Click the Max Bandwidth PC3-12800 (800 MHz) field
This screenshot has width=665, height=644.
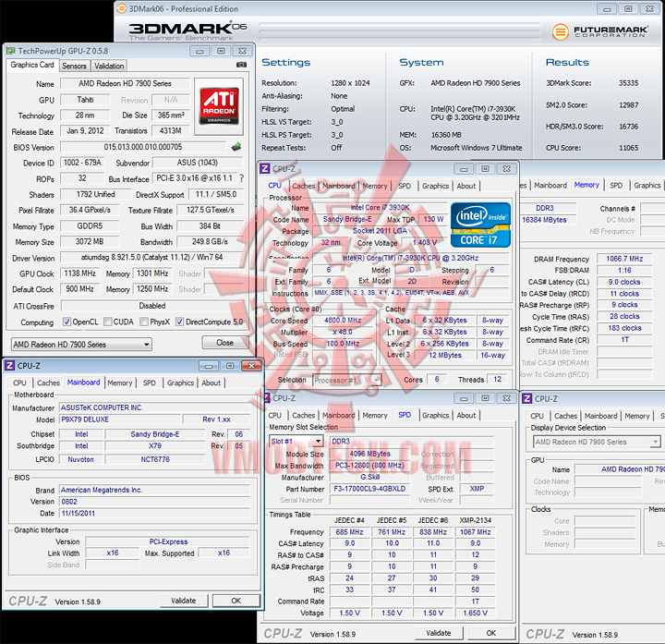tap(369, 466)
